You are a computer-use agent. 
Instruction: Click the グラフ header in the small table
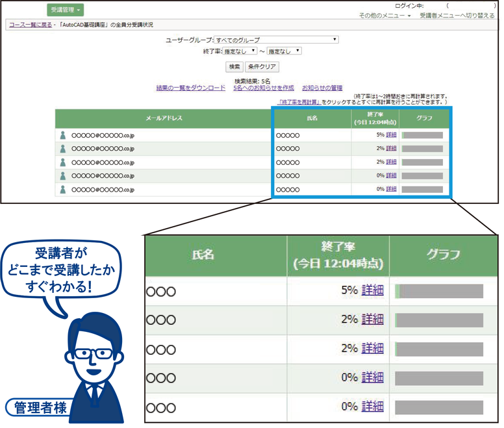click(x=424, y=118)
